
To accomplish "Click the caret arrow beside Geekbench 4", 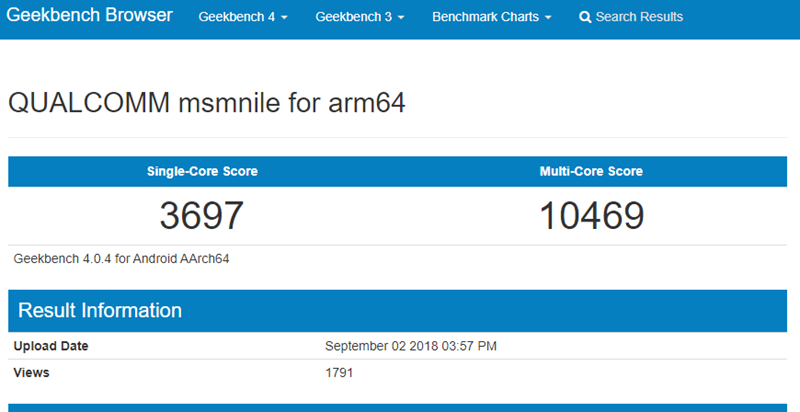I will coord(285,18).
